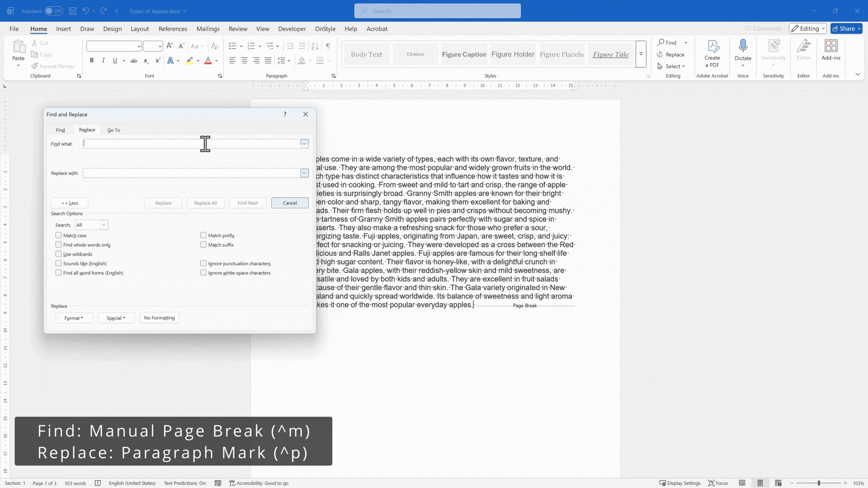
Task: Click Create a PDF Acrobat icon
Action: click(712, 53)
